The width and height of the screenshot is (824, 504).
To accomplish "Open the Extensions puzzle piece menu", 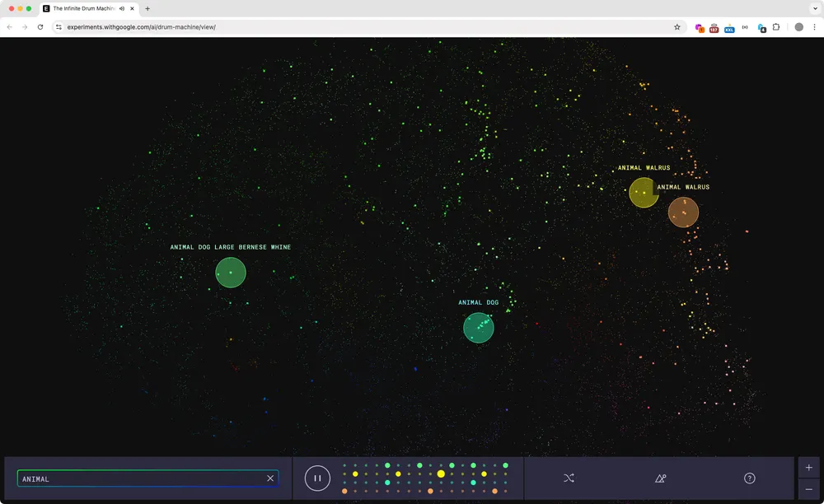I will pyautogui.click(x=776, y=27).
